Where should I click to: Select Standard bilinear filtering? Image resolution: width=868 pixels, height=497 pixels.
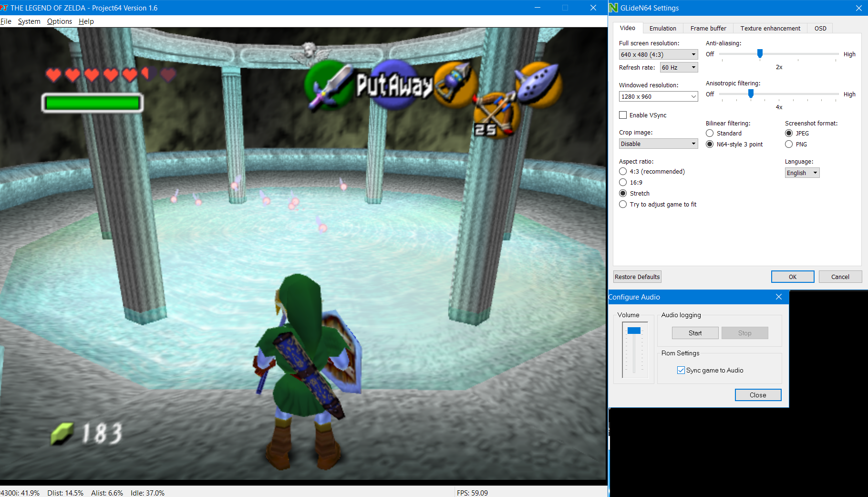(710, 133)
